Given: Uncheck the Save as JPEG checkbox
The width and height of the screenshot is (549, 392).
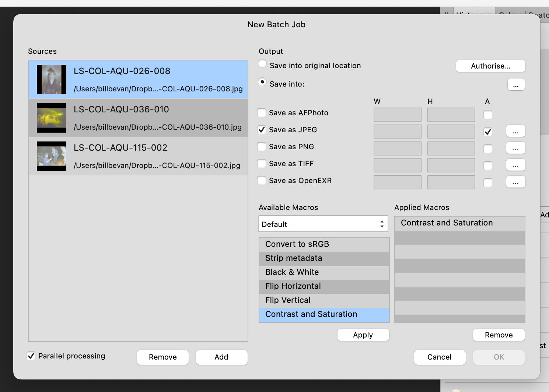Looking at the screenshot, I should (262, 130).
